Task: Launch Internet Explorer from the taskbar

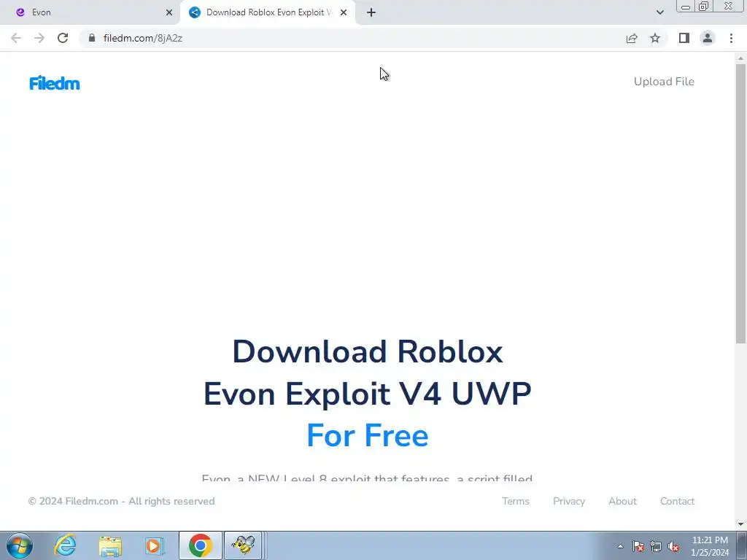Action: 65,545
